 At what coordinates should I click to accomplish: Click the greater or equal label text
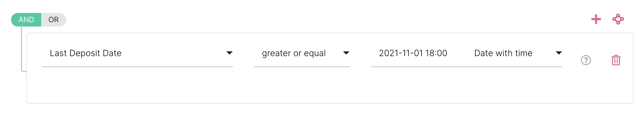click(294, 53)
